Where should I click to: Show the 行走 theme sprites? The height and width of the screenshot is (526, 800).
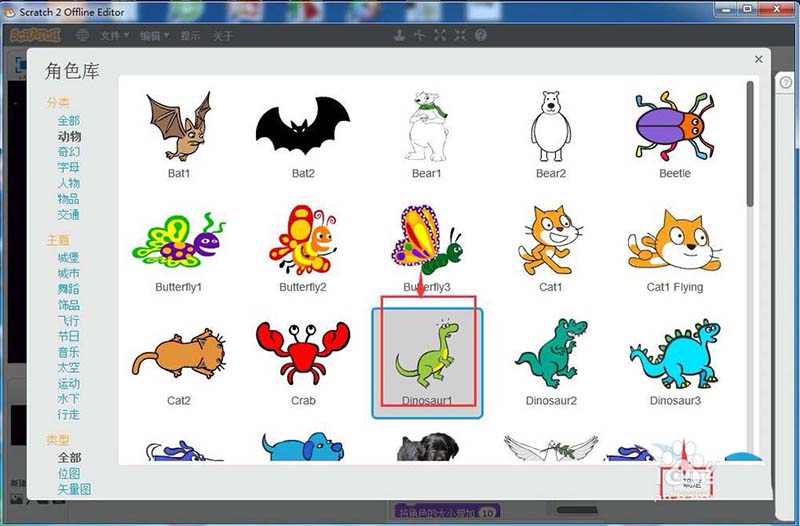click(68, 414)
